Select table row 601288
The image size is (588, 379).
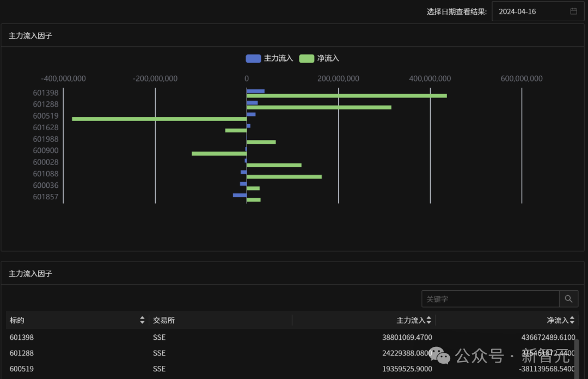click(292, 353)
